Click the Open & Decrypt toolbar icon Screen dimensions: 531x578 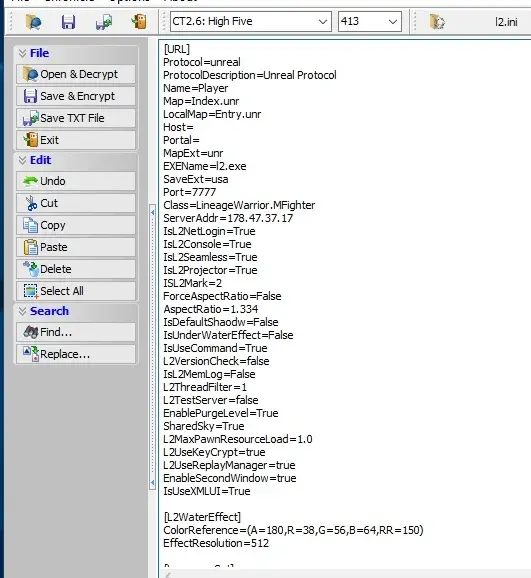[34, 22]
